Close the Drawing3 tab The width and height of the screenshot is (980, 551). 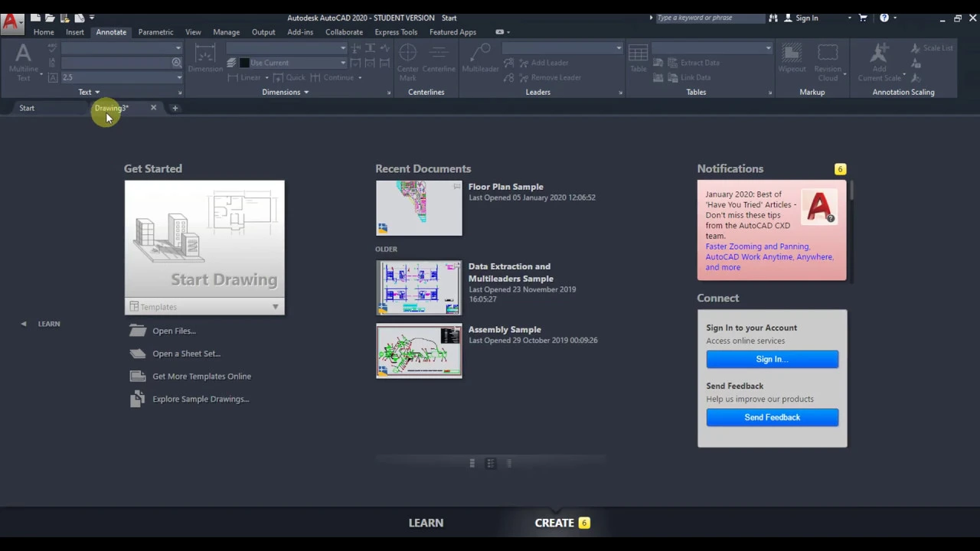153,108
